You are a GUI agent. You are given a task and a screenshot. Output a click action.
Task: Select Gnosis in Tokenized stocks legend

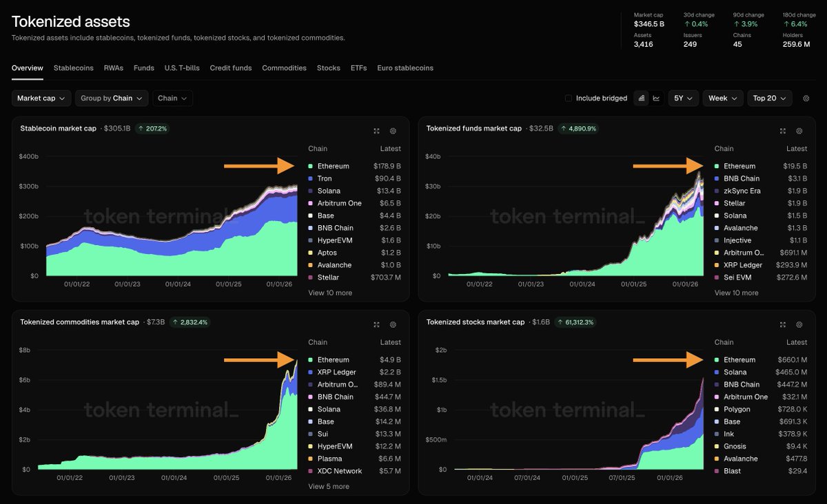click(x=736, y=446)
